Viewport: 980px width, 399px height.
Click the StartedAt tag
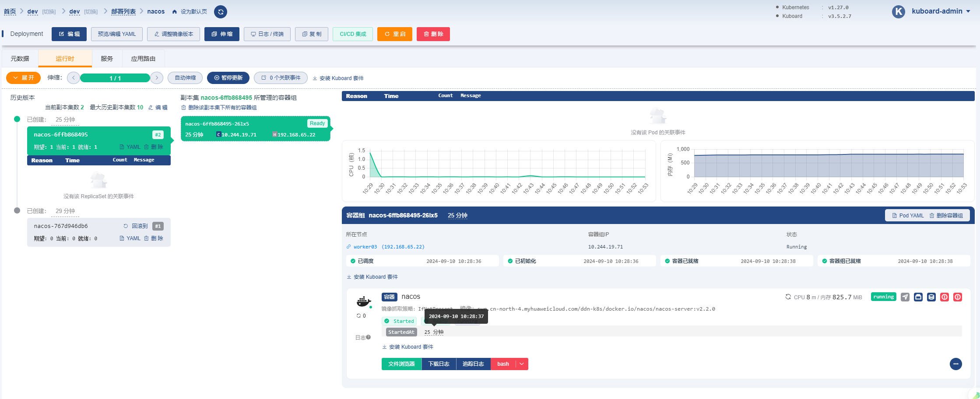click(x=401, y=332)
